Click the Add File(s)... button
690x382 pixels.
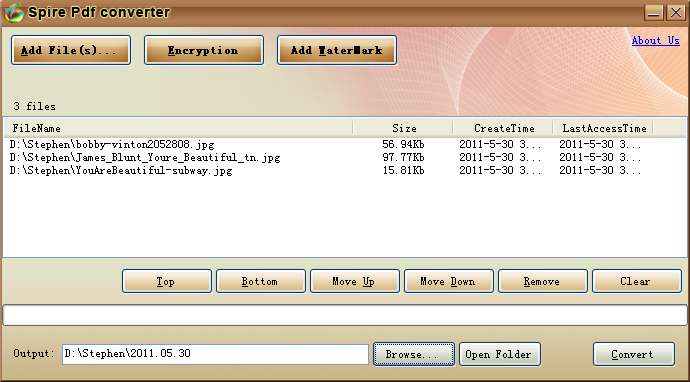71,50
